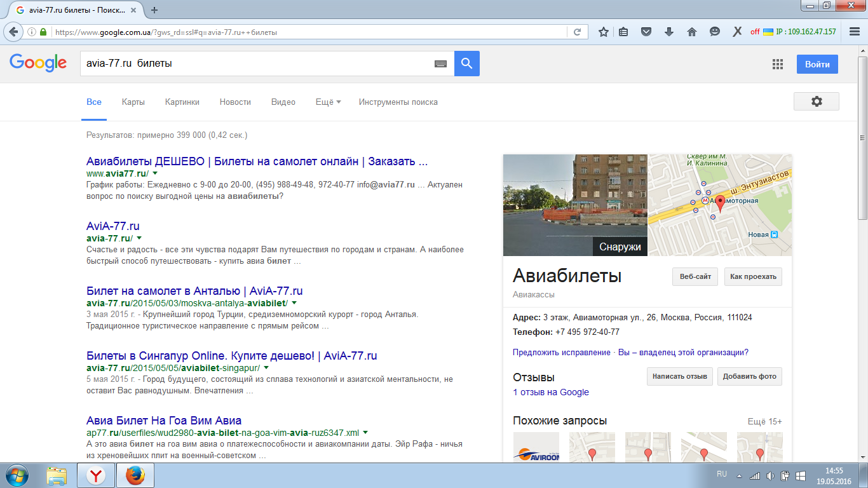Click the Написать отзыв button
The width and height of the screenshot is (868, 488).
click(680, 376)
